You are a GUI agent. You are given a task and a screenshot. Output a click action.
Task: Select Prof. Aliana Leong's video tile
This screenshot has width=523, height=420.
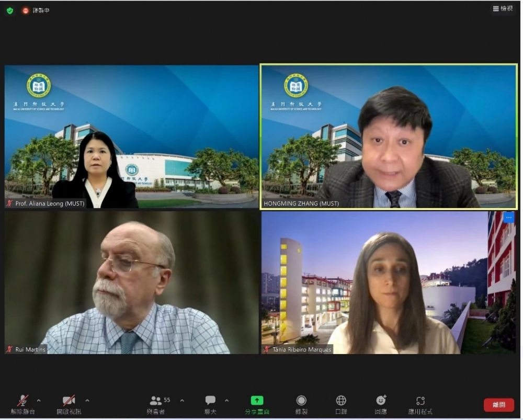coord(131,137)
